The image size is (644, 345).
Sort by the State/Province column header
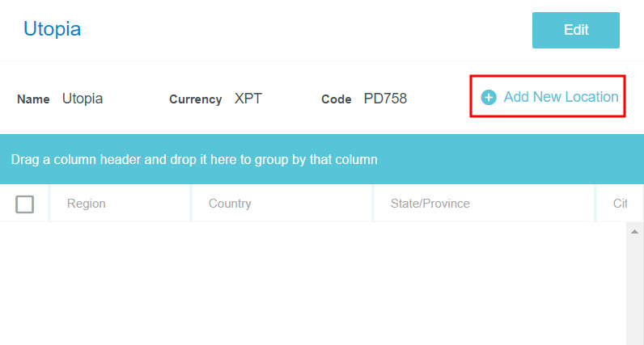pos(430,204)
